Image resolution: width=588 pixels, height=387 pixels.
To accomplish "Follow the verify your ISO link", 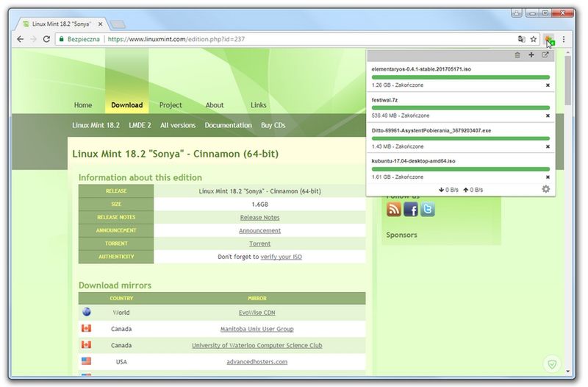I will coord(282,257).
